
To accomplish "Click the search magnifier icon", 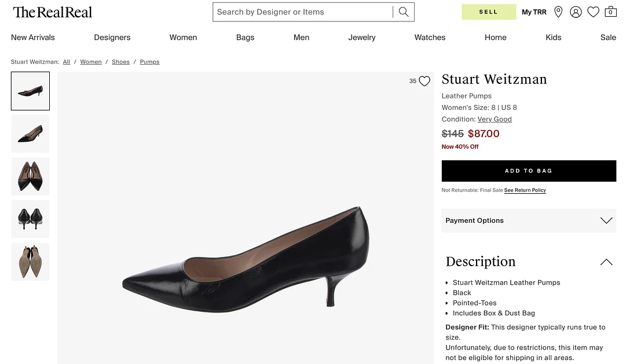I will click(404, 12).
